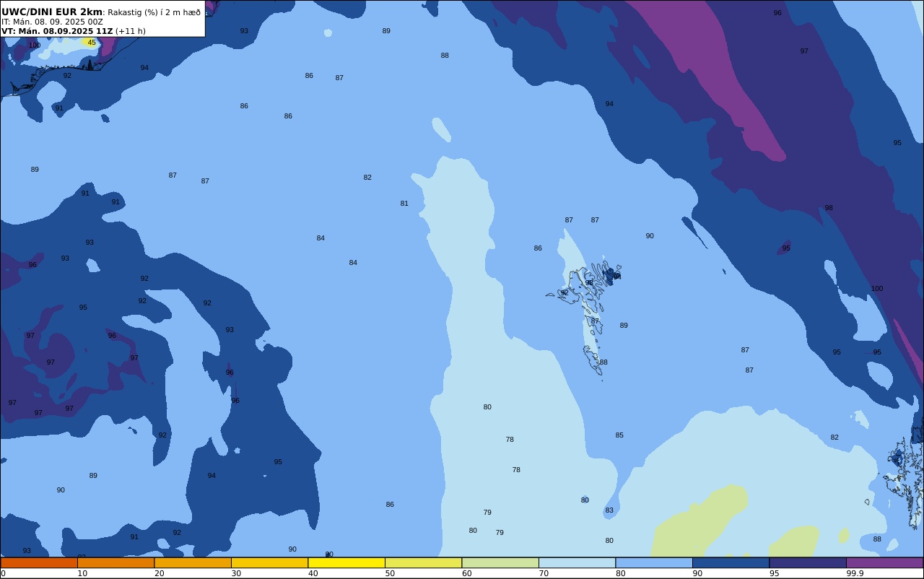
Task: Click the 90–95 medium blue legend swatch
Action: [x=731, y=562]
